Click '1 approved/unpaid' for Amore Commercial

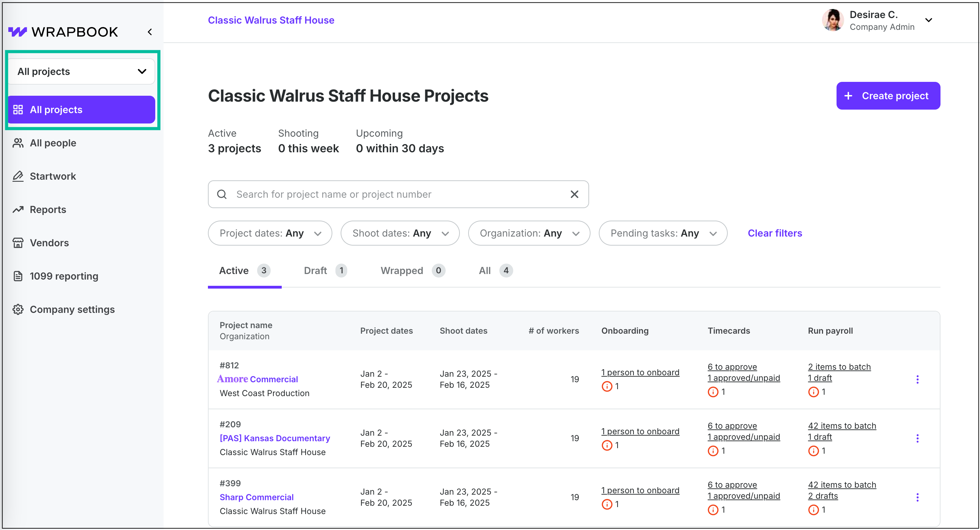(743, 378)
